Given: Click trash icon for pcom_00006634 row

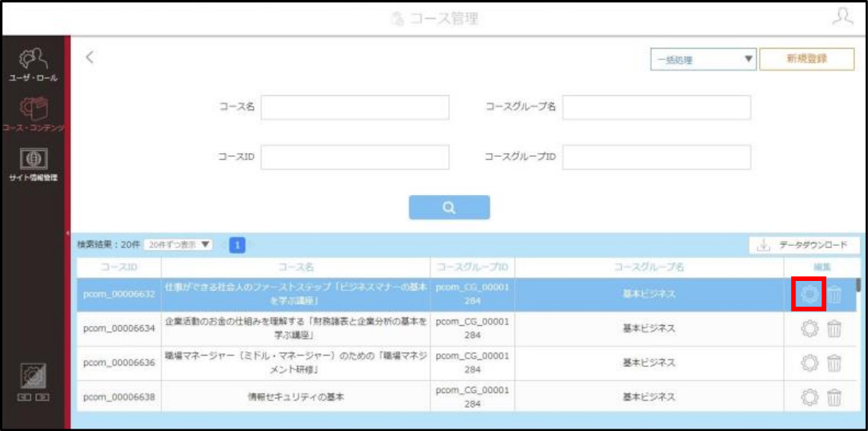Looking at the screenshot, I should (834, 329).
